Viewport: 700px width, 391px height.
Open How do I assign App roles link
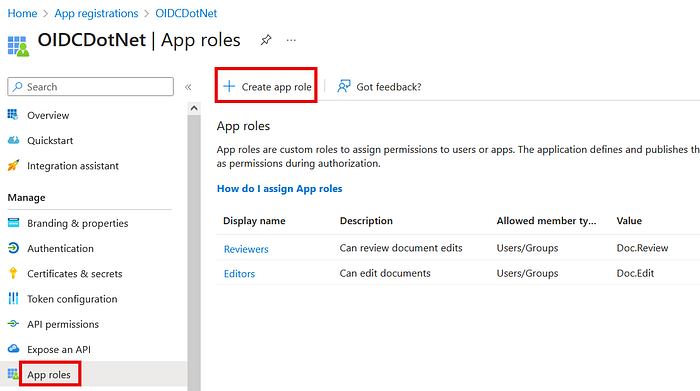[279, 189]
